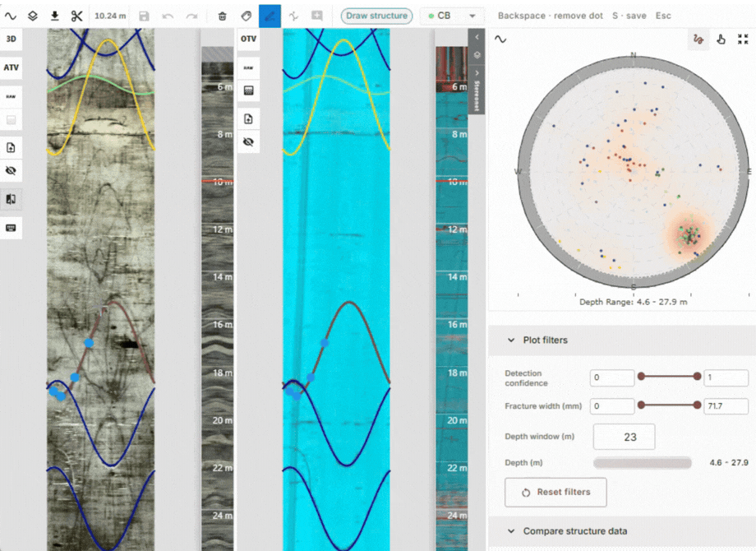
Task: Click the Depth window field showing 23
Action: click(624, 437)
